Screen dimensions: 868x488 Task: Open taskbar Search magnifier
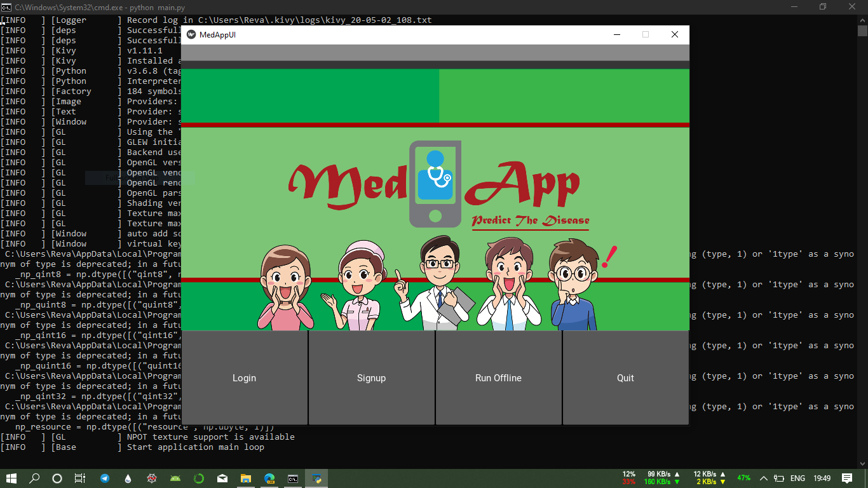(x=34, y=478)
